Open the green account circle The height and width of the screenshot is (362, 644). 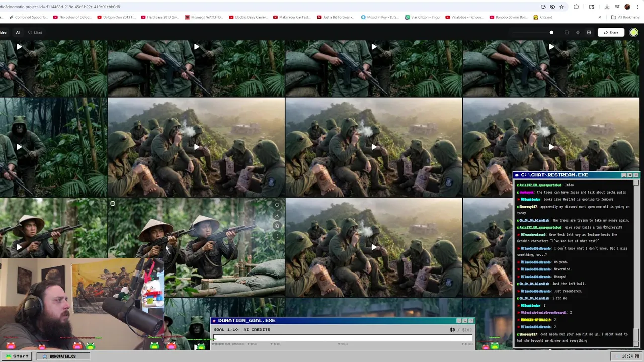(x=633, y=33)
